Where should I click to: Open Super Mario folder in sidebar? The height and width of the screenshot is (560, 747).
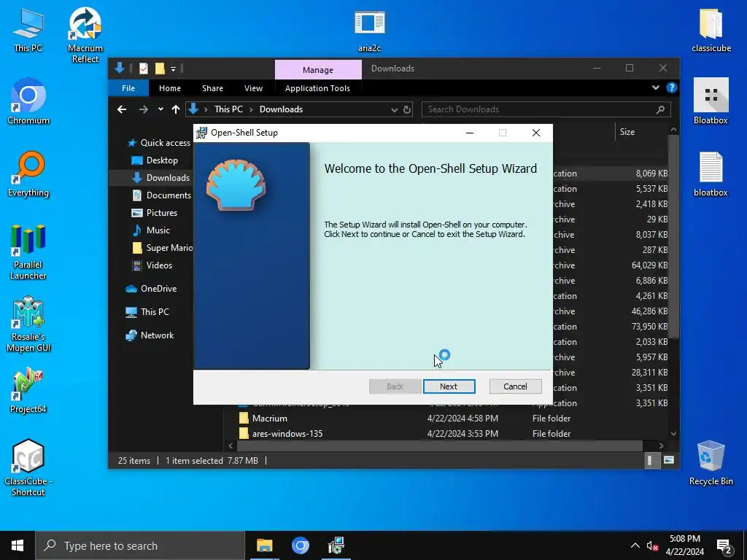point(162,248)
